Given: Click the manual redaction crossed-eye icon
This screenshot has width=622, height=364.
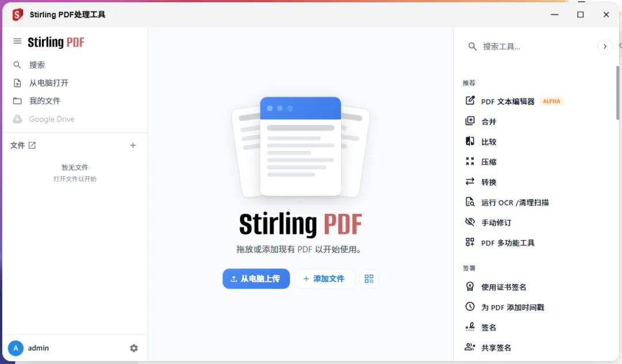Looking at the screenshot, I should [x=470, y=222].
